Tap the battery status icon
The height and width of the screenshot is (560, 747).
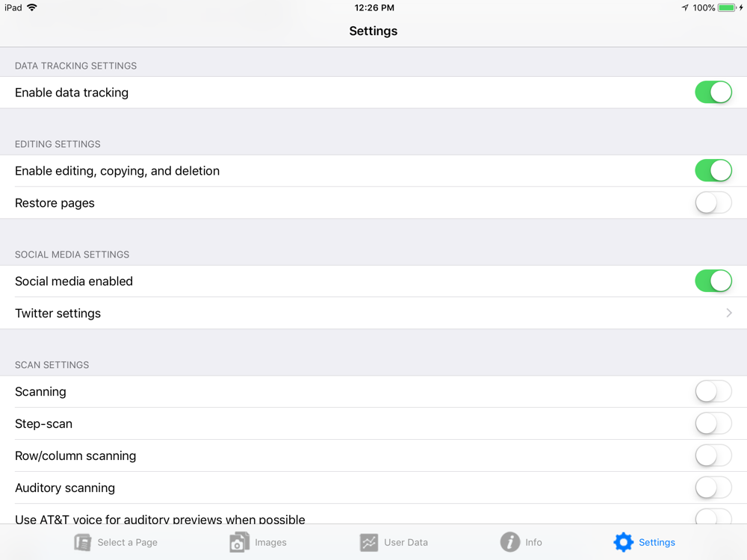(727, 7)
